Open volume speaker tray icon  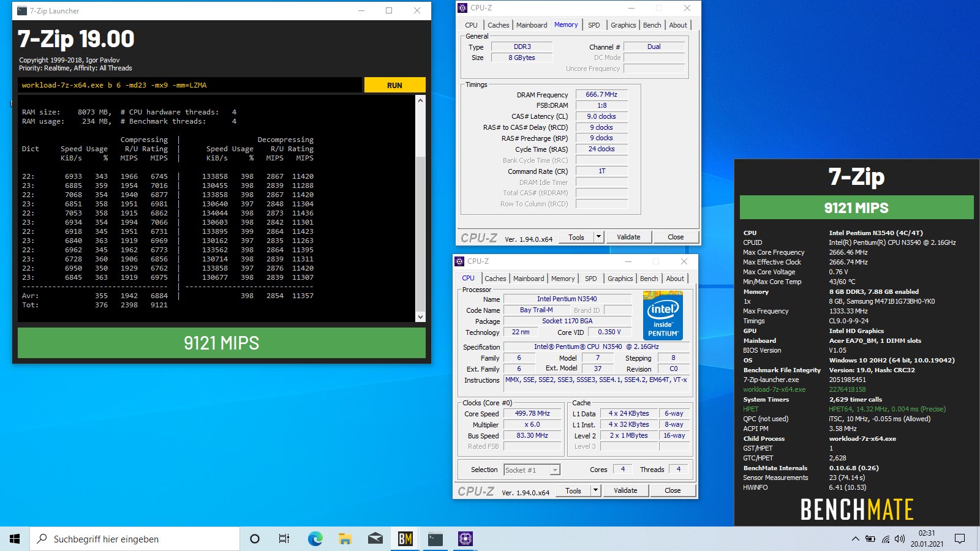click(x=899, y=539)
